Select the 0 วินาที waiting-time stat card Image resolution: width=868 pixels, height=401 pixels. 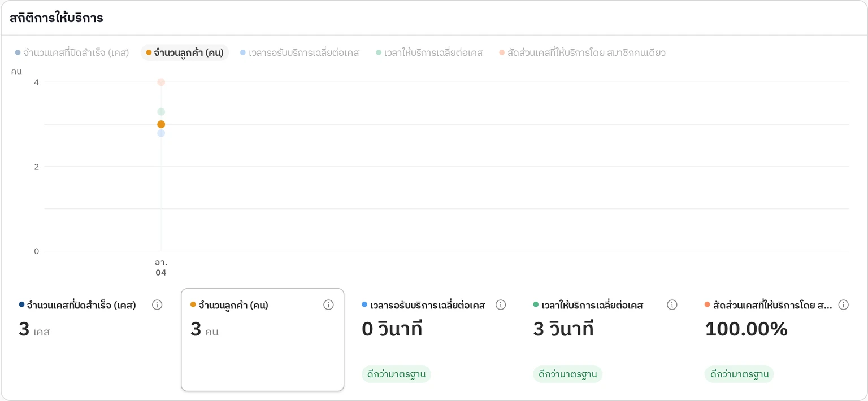(434, 339)
